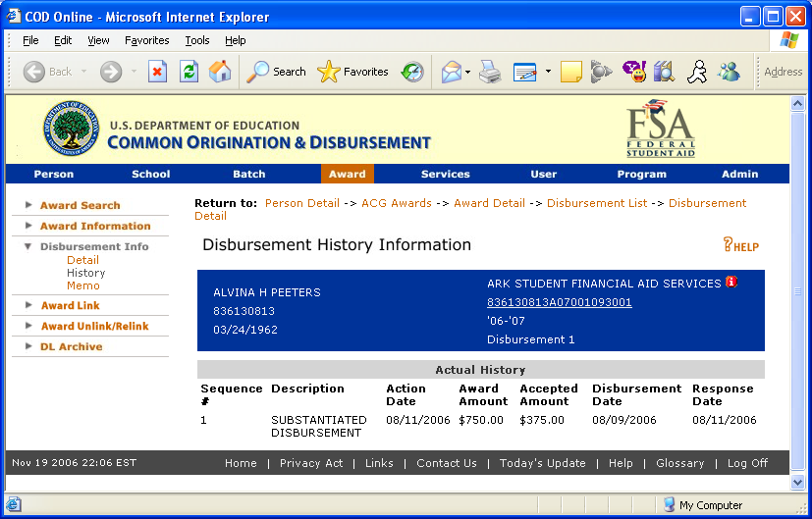Click the red info icon beside ARK Student Financial
Viewport: 812px width, 519px height.
731,283
